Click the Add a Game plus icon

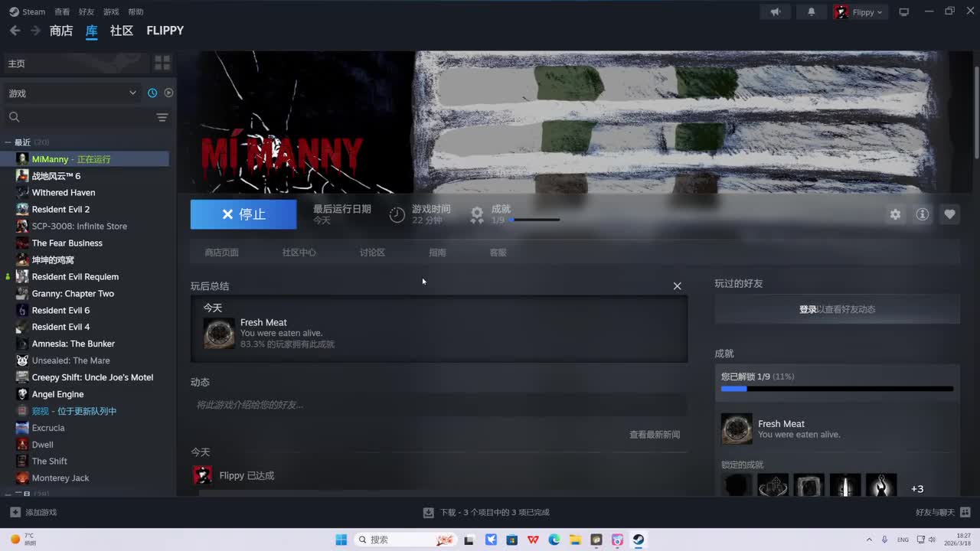pos(15,512)
